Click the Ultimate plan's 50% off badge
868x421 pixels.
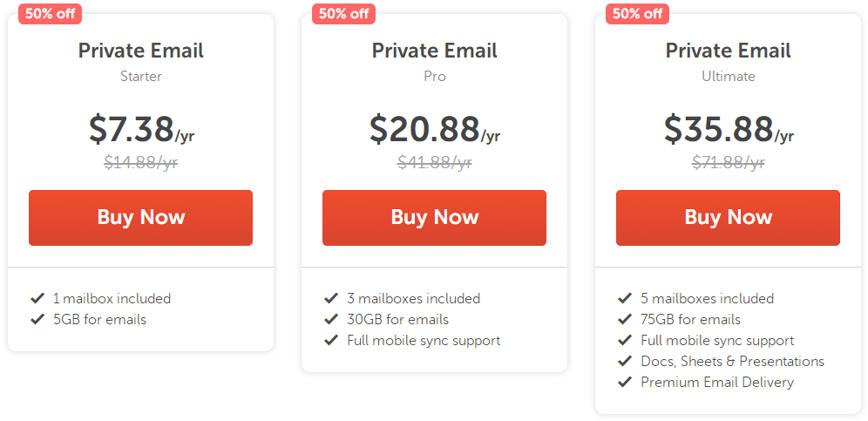(x=637, y=13)
